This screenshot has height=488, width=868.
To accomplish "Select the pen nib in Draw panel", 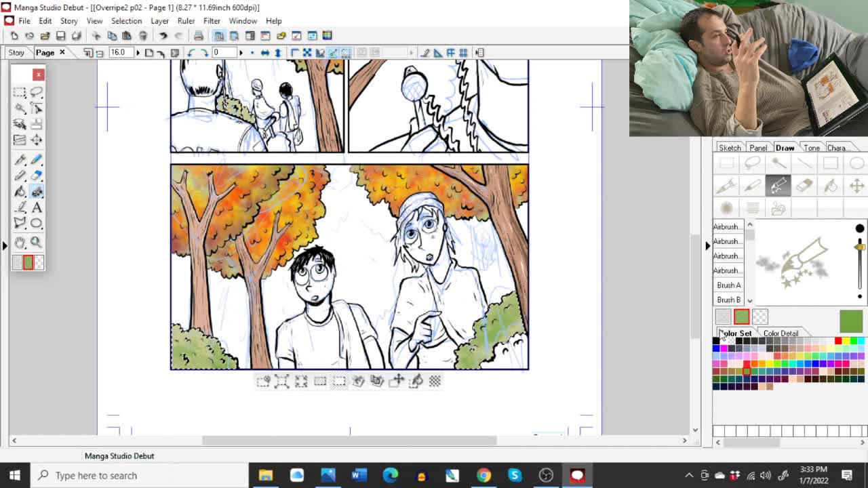I will coord(726,185).
